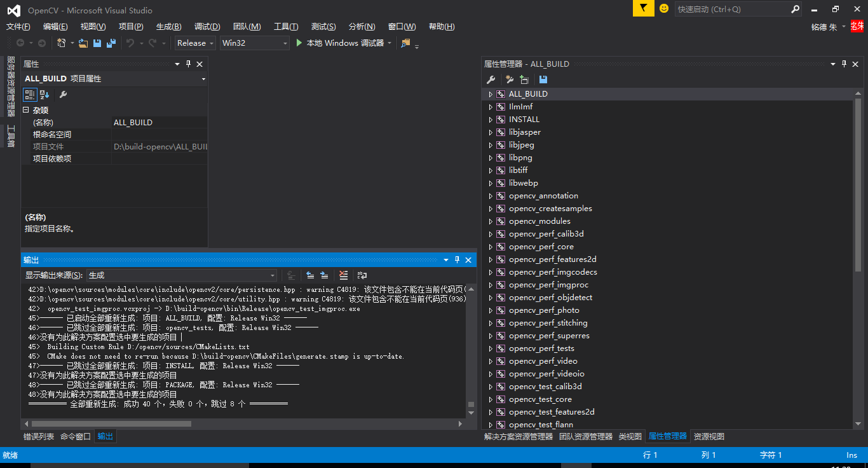868x468 pixels.
Task: Click the Save toolbar icon
Action: [x=97, y=43]
